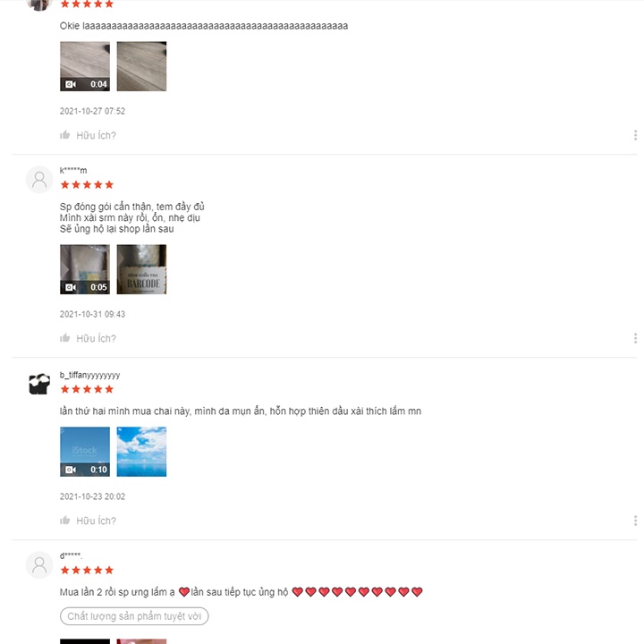644x644 pixels.
Task: Click thumbs-up icon under k*****m's review
Action: click(x=65, y=338)
